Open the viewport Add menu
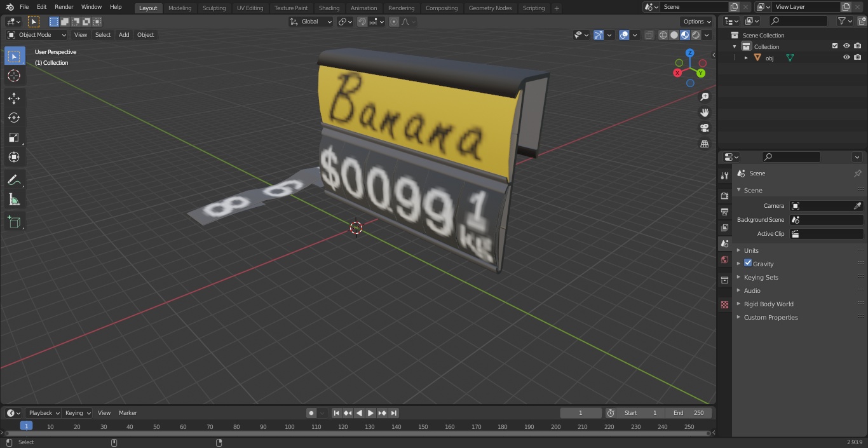 tap(124, 35)
